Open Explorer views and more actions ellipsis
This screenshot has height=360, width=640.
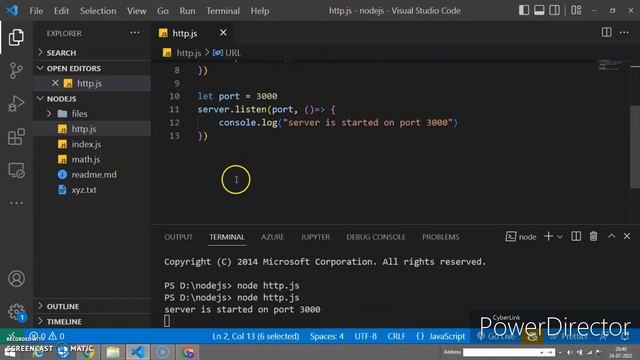pyautogui.click(x=135, y=33)
